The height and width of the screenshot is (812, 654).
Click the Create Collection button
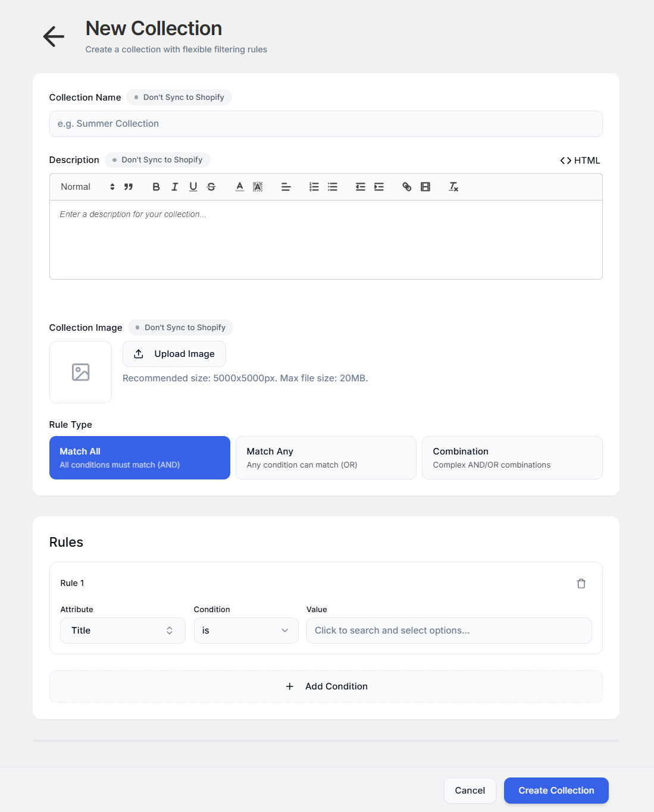555,790
